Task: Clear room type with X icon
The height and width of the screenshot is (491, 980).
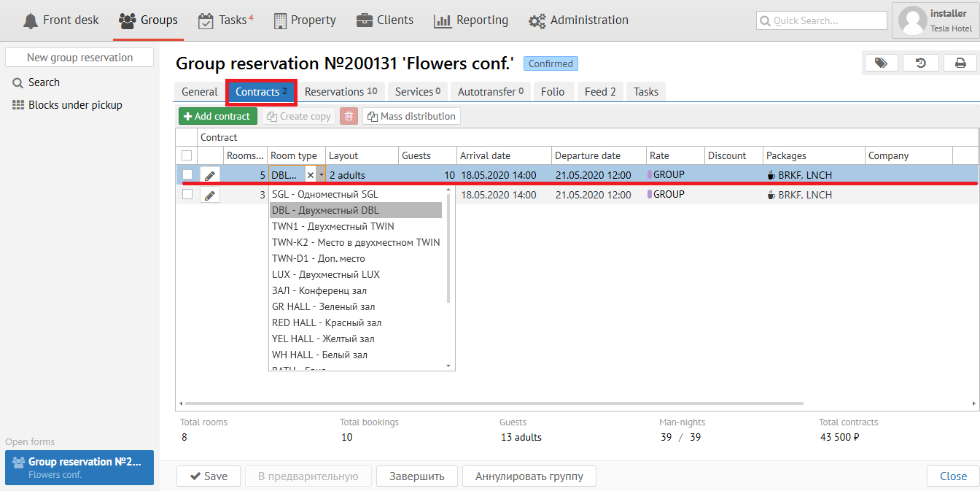Action: point(311,175)
